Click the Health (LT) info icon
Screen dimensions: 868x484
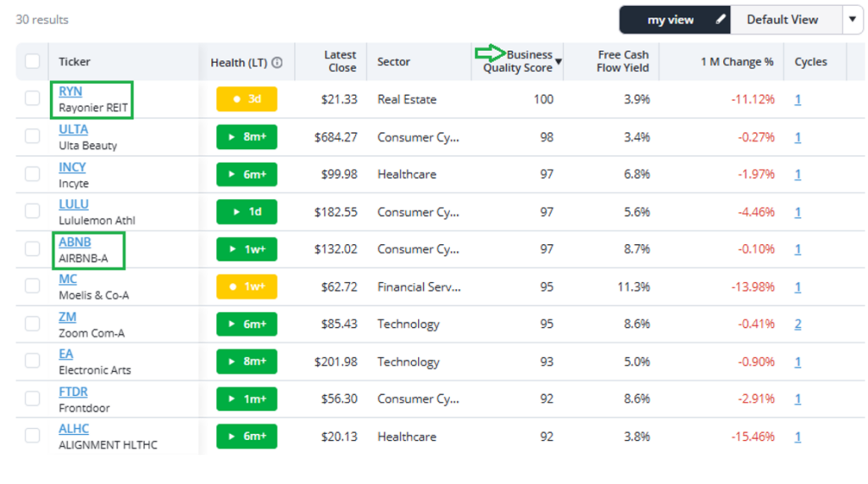[277, 62]
